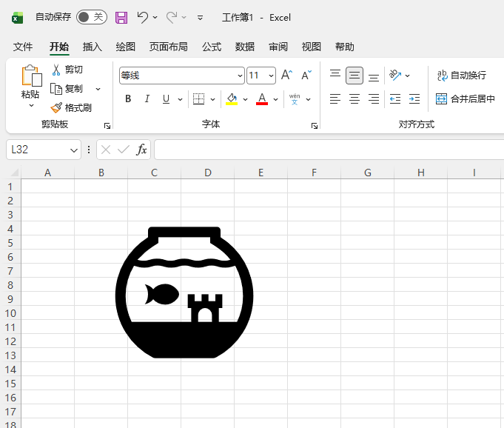Select the fish bowl graphic on the sheet
The image size is (504, 428).
point(184,292)
